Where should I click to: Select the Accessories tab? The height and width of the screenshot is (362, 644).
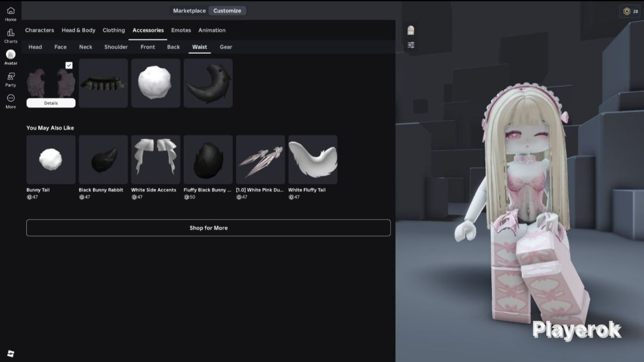coord(148,30)
